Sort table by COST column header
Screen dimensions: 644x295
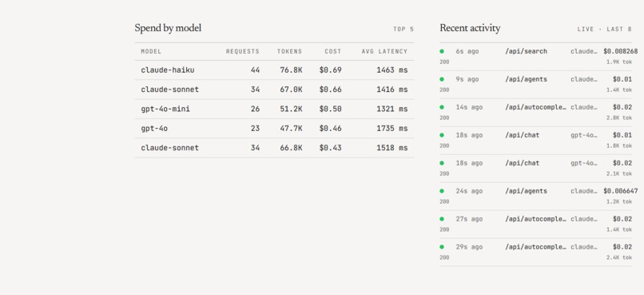[333, 52]
